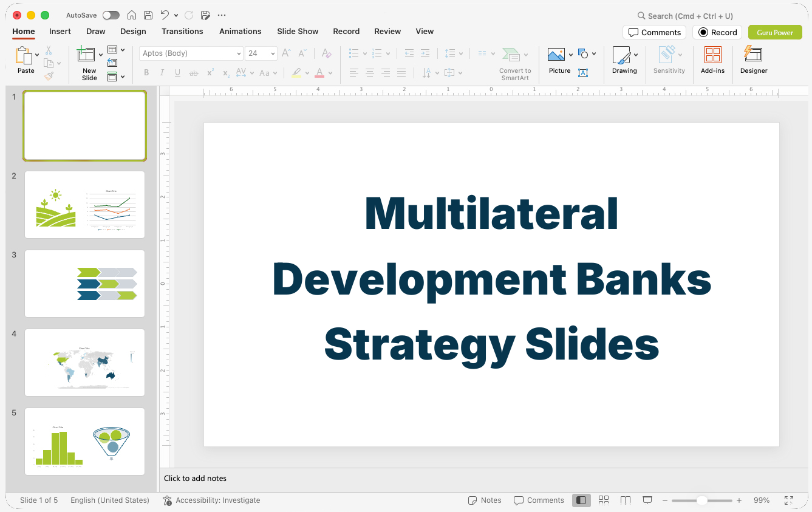Open the Insert tab
This screenshot has height=512, width=812.
[x=60, y=32]
